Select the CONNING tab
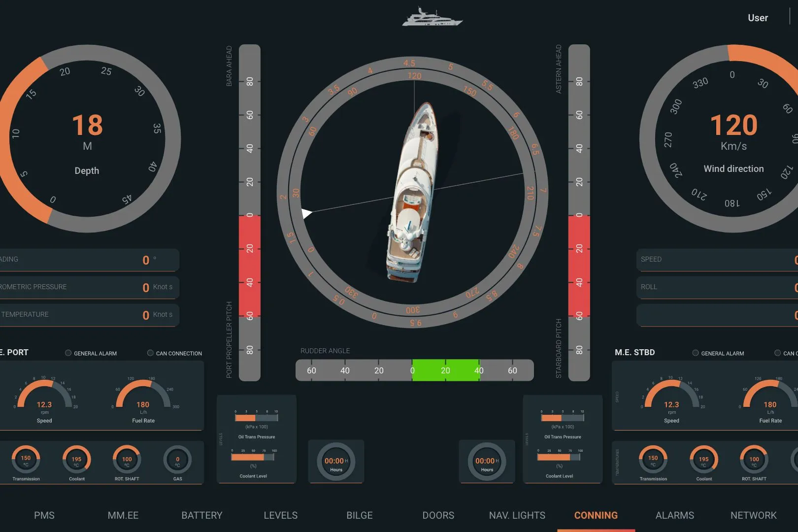The width and height of the screenshot is (798, 532). (x=596, y=515)
